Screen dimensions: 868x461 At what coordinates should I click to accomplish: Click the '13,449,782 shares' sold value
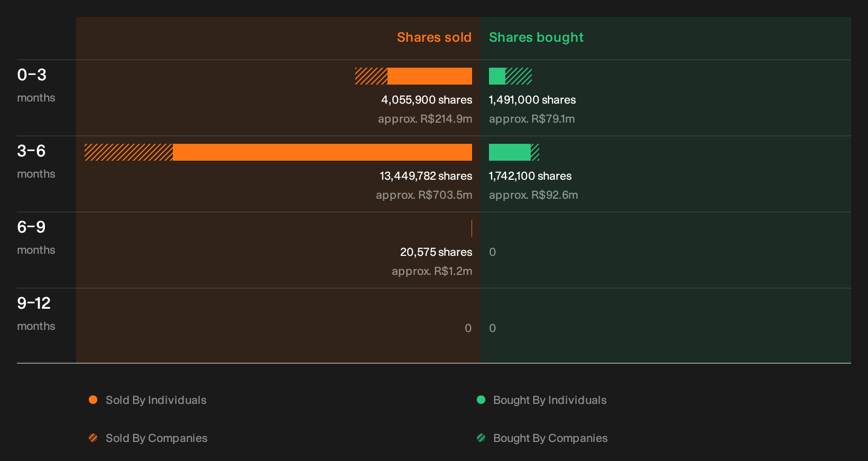click(426, 176)
